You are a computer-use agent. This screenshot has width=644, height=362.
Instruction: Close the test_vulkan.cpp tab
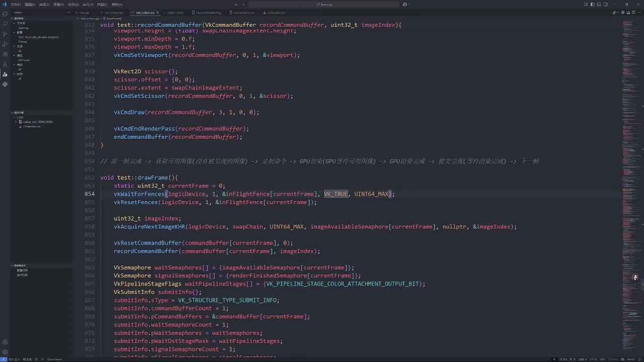click(157, 13)
